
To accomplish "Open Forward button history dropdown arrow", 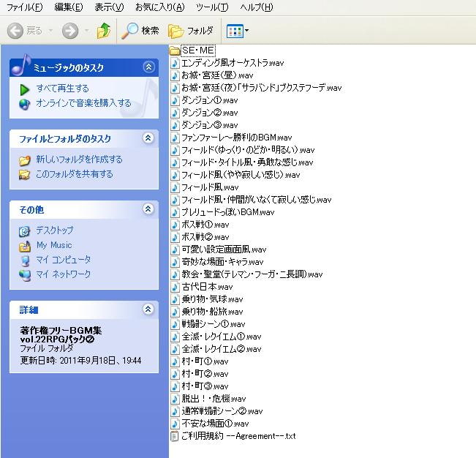I will coord(87,31).
